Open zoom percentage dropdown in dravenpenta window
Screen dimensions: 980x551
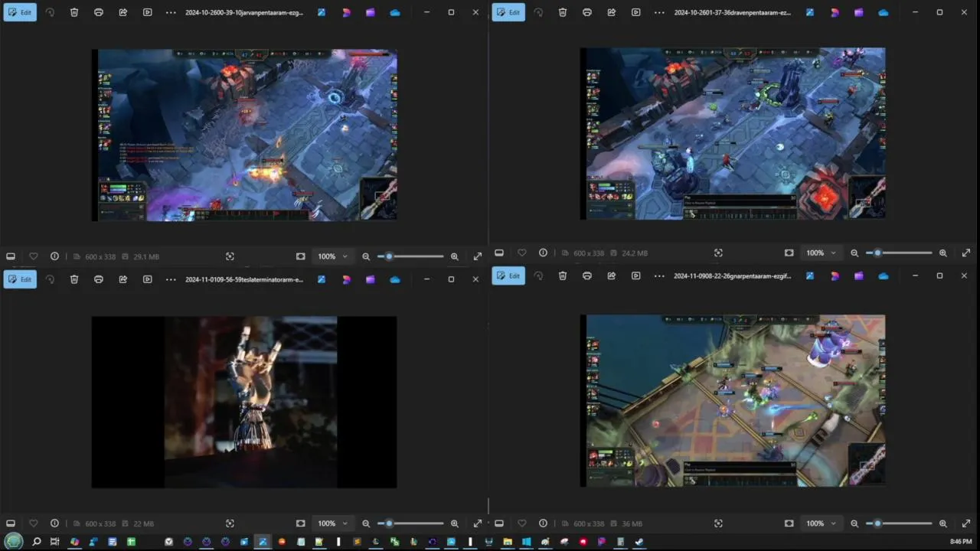[822, 253]
